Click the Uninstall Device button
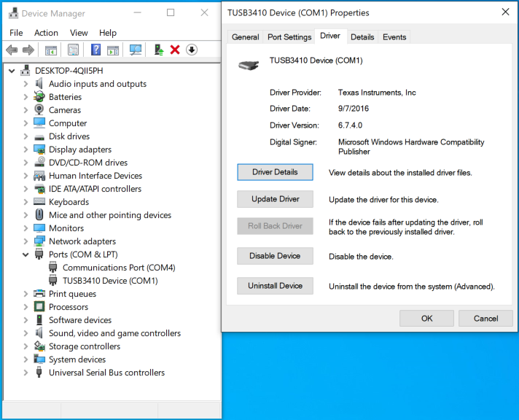 click(275, 286)
